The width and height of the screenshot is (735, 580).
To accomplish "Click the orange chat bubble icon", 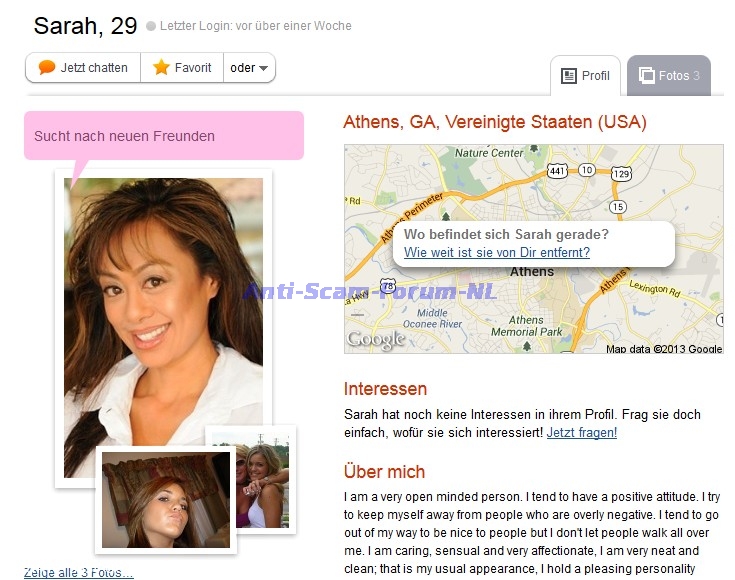I will [47, 68].
